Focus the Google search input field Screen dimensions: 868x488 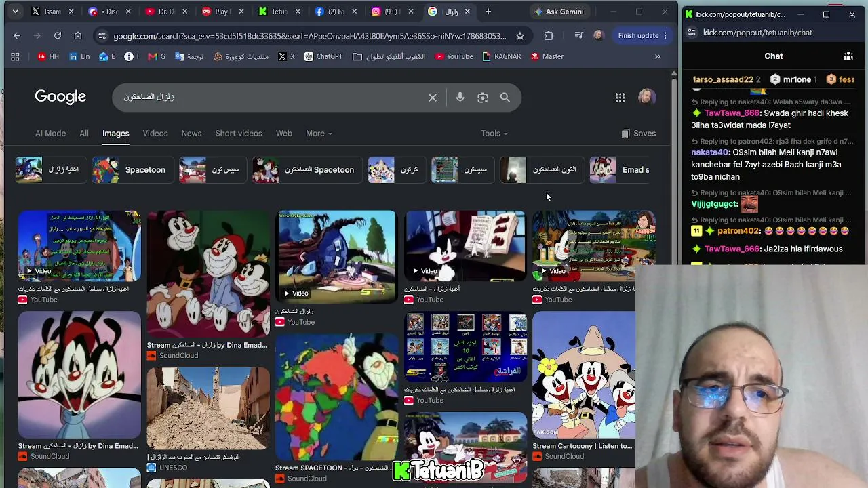[271, 97]
